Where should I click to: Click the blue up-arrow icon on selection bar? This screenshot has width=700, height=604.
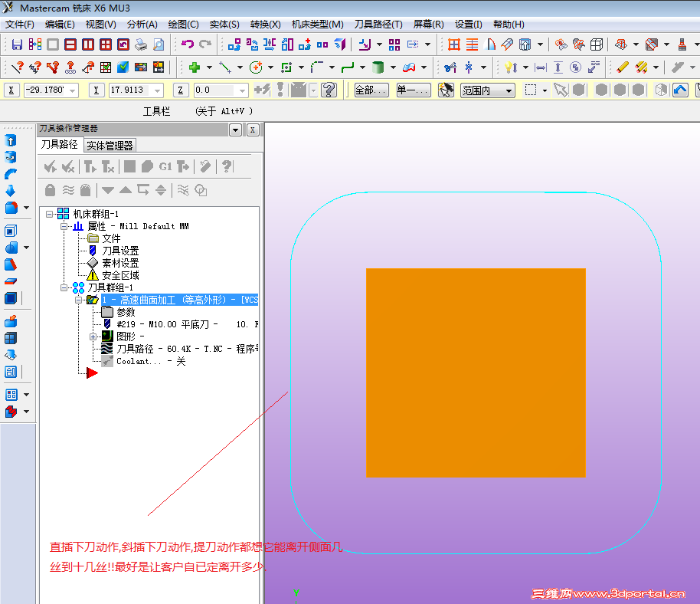click(x=680, y=90)
